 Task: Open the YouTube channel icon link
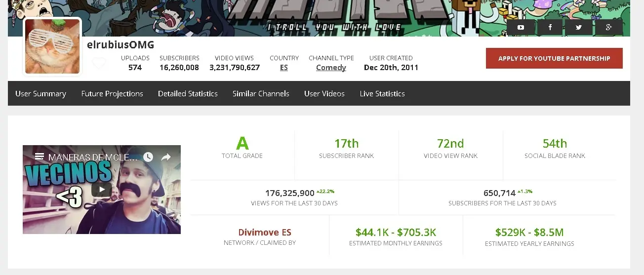(x=521, y=28)
